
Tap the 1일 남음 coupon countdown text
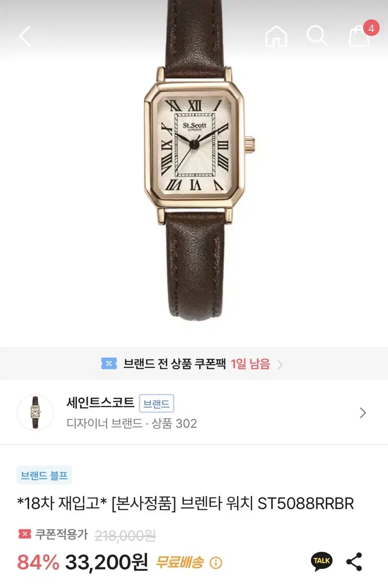coord(250,364)
